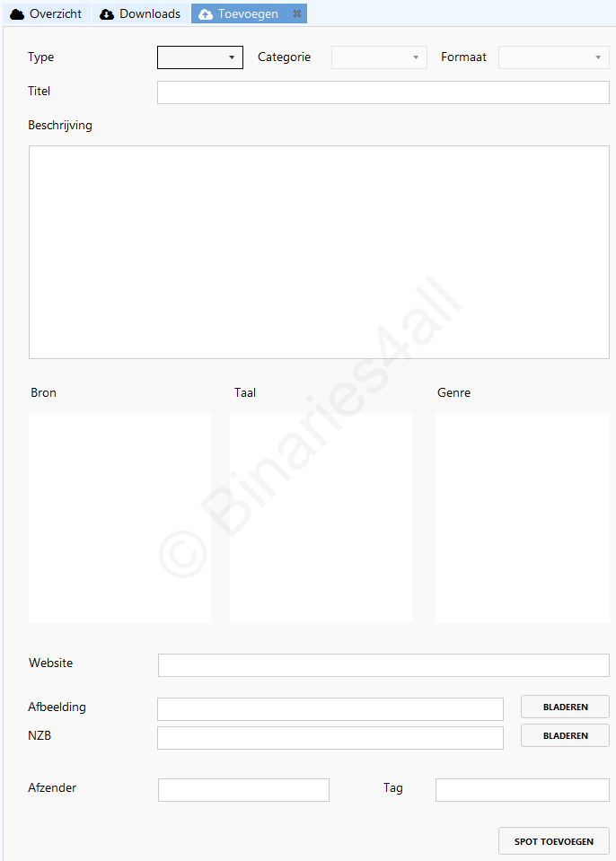
Task: Focus the NZB path field
Action: (330, 737)
